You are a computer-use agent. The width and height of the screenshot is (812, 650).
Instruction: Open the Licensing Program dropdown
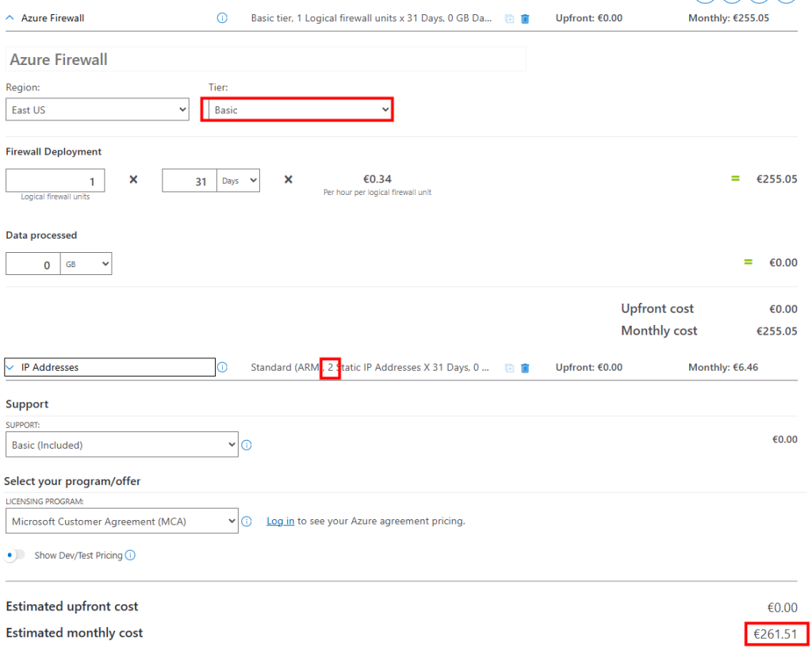pos(121,521)
